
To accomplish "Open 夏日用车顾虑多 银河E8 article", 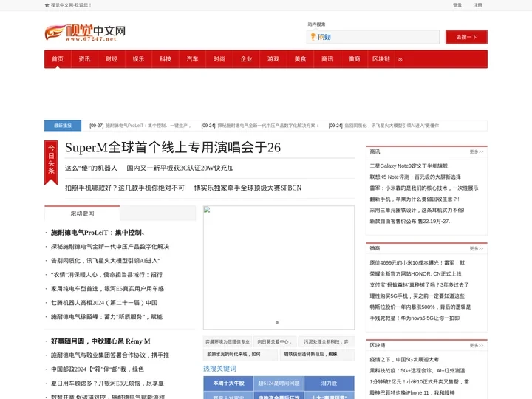I will pyautogui.click(x=107, y=383).
